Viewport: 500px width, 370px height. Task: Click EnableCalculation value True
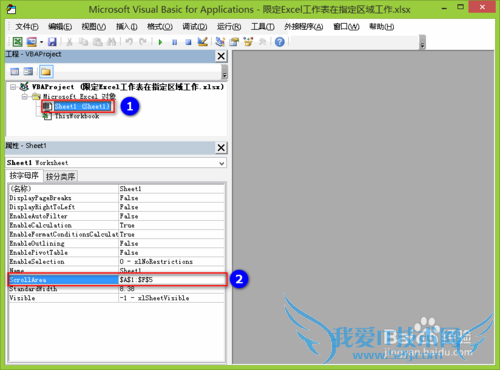click(172, 225)
